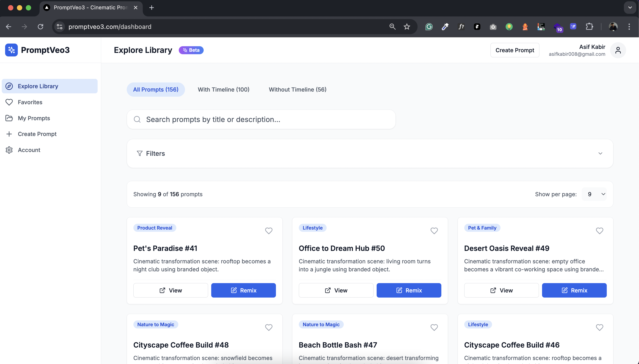Open the orange lighthouse extension icon
The width and height of the screenshot is (639, 364).
[x=525, y=26]
